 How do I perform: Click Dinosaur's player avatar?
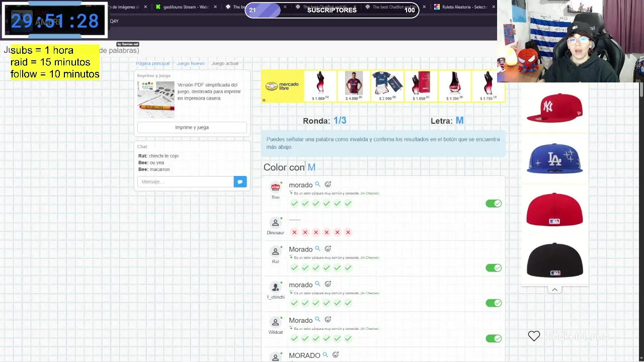tap(275, 223)
